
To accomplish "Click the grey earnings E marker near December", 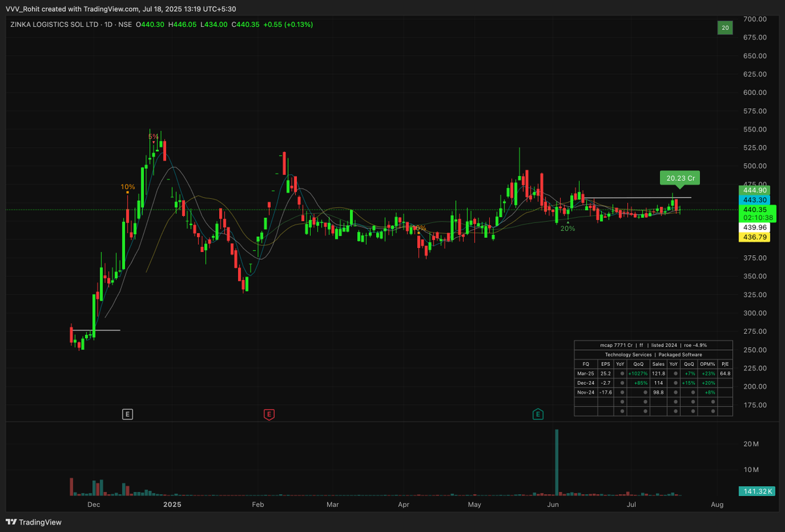I will point(128,414).
